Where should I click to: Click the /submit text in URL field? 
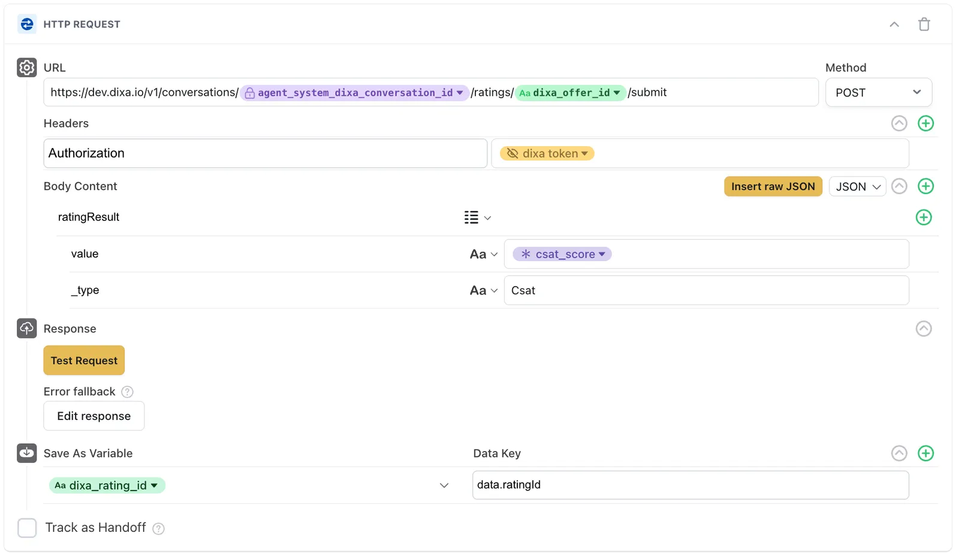647,92
